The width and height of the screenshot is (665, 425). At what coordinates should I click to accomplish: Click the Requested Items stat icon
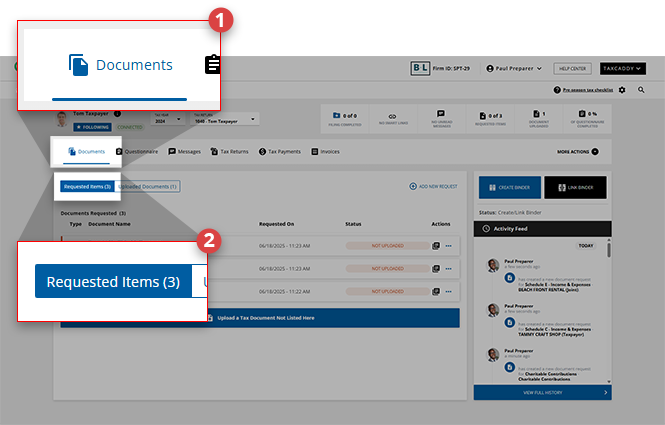[483, 115]
